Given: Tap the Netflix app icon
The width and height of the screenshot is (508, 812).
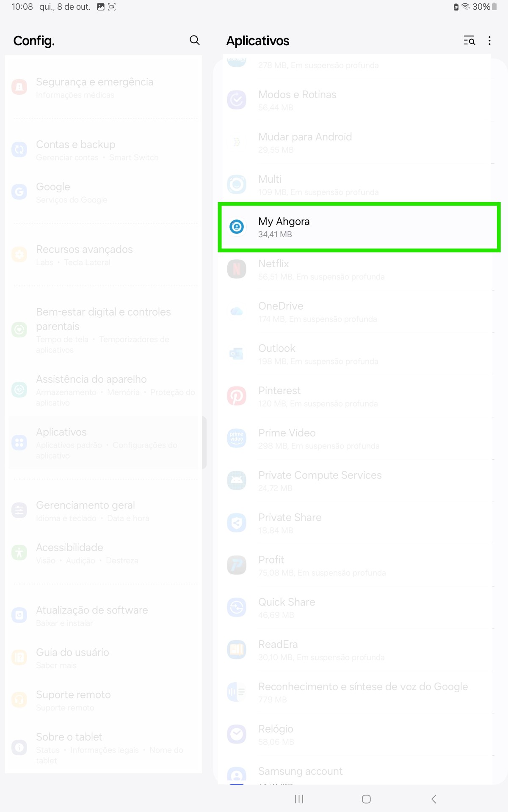Looking at the screenshot, I should [x=237, y=269].
